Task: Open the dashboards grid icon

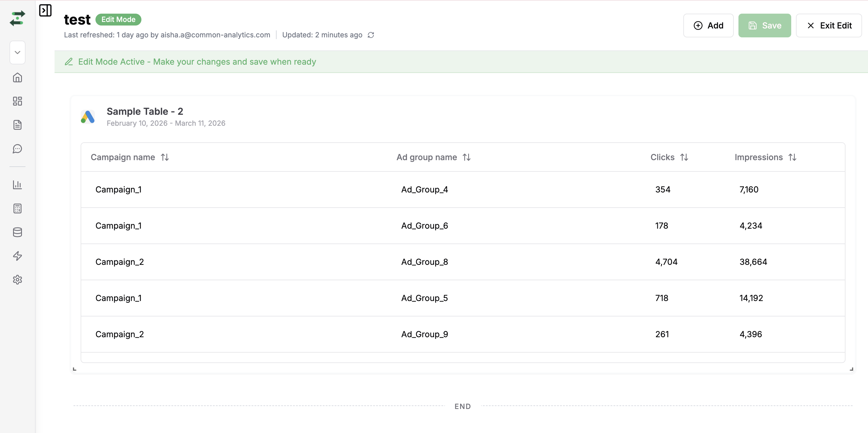Action: pos(17,101)
